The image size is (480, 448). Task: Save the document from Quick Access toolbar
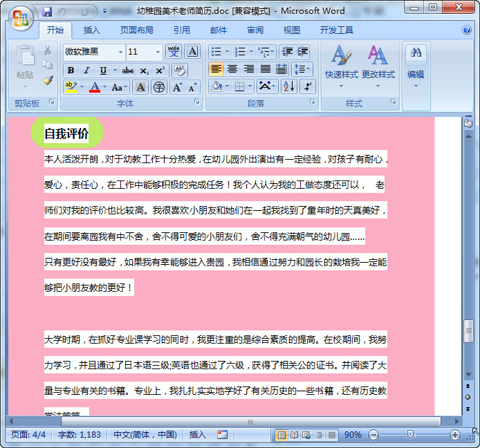click(47, 12)
